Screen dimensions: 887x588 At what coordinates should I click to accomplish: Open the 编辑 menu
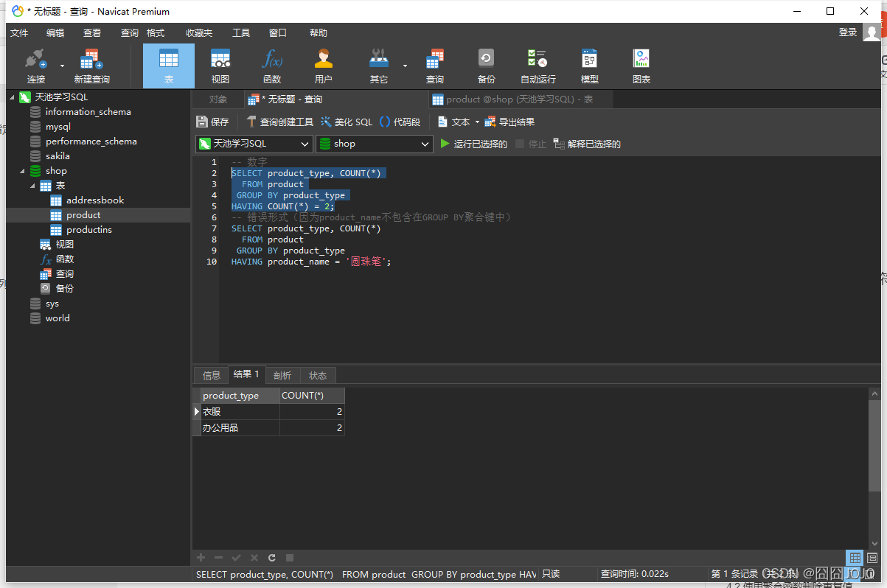55,33
